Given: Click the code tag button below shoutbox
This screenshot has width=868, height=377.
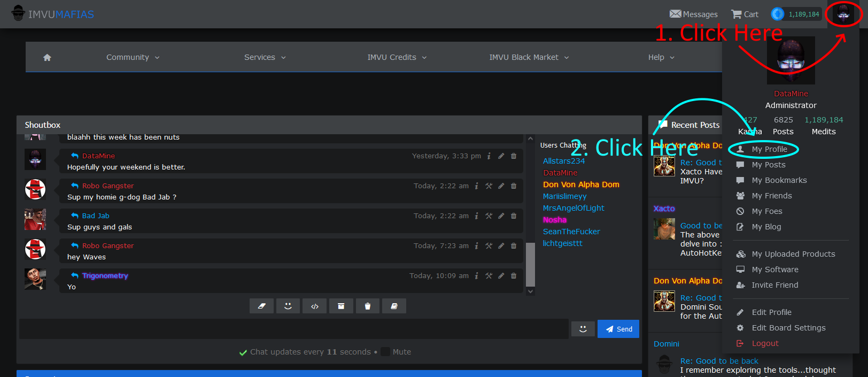Looking at the screenshot, I should [x=315, y=306].
